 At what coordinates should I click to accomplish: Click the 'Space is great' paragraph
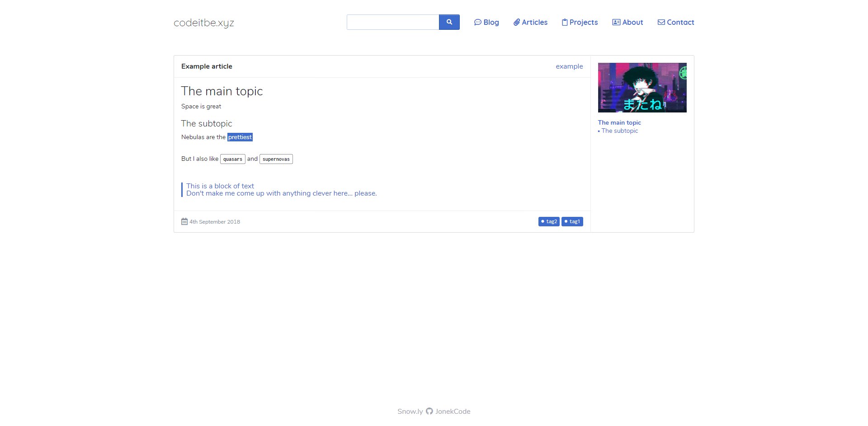[201, 106]
